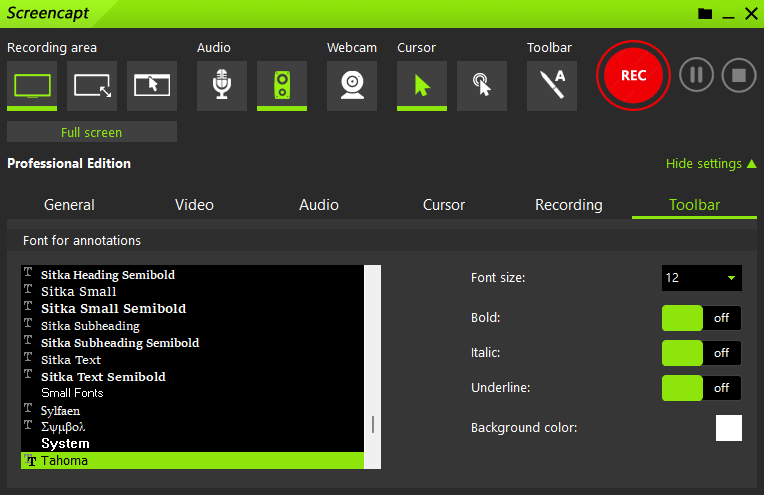Enable webcam capture icon
The image size is (764, 495).
352,86
